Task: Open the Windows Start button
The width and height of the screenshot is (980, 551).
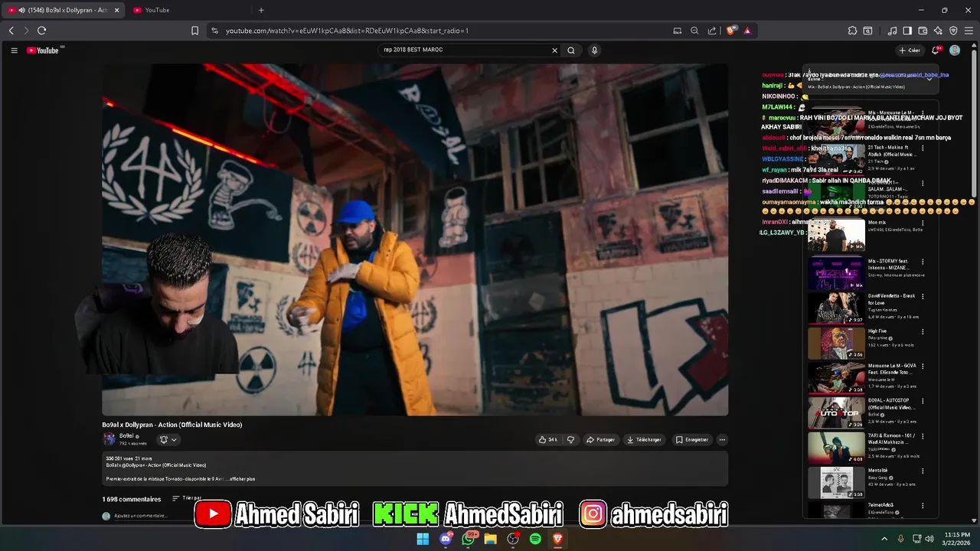Action: 423,539
